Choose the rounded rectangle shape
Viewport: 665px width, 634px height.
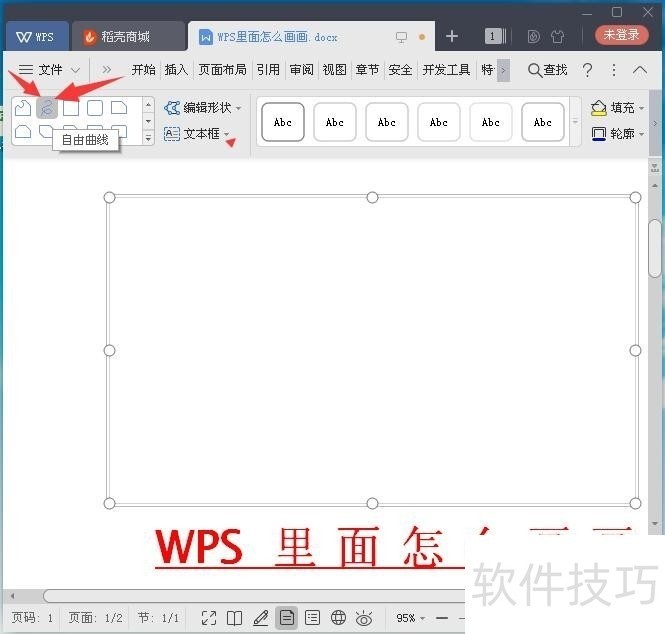click(95, 108)
